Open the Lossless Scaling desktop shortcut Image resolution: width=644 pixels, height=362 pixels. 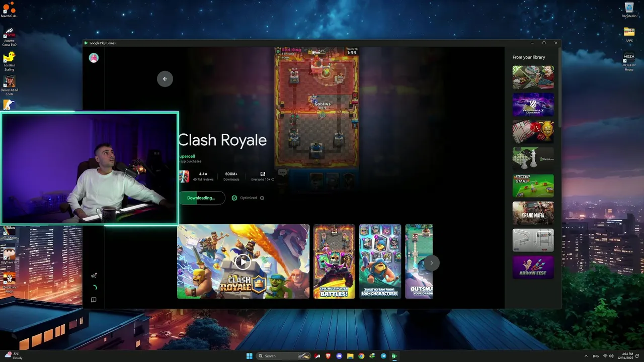coord(9,61)
